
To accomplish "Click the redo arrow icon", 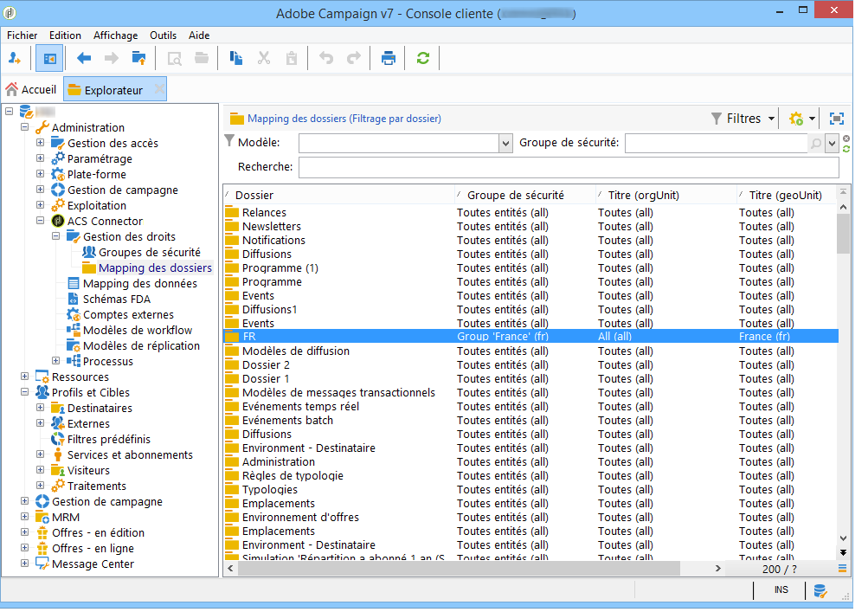I will (354, 58).
